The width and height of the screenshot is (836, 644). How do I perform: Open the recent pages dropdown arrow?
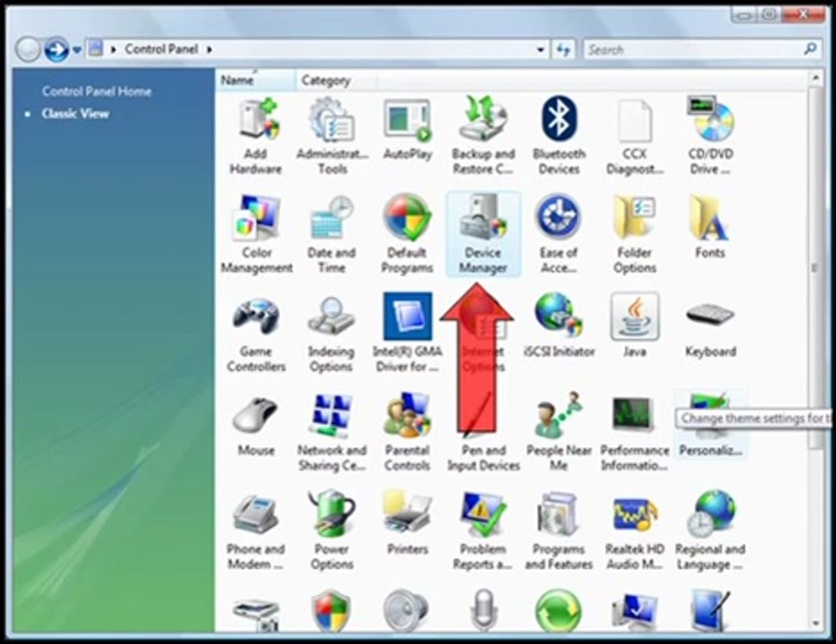click(x=77, y=50)
